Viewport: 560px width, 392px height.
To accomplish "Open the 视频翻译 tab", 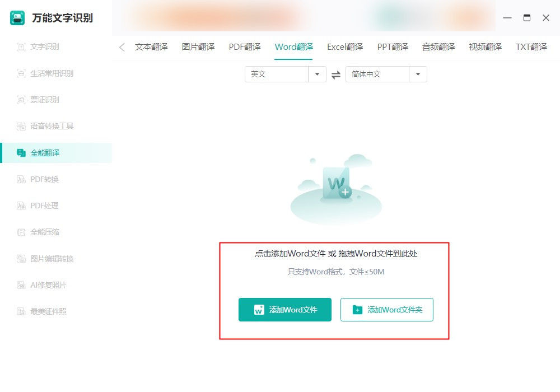I will 486,47.
